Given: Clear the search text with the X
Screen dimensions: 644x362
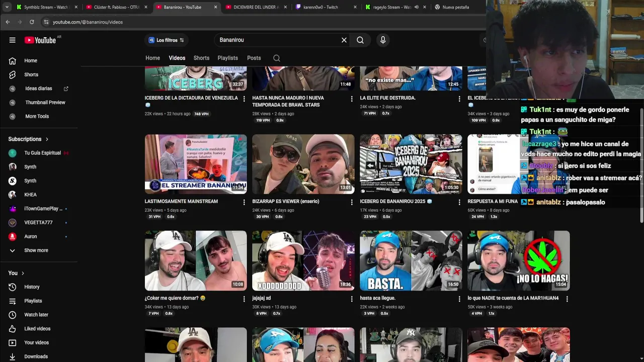Looking at the screenshot, I should [x=344, y=40].
